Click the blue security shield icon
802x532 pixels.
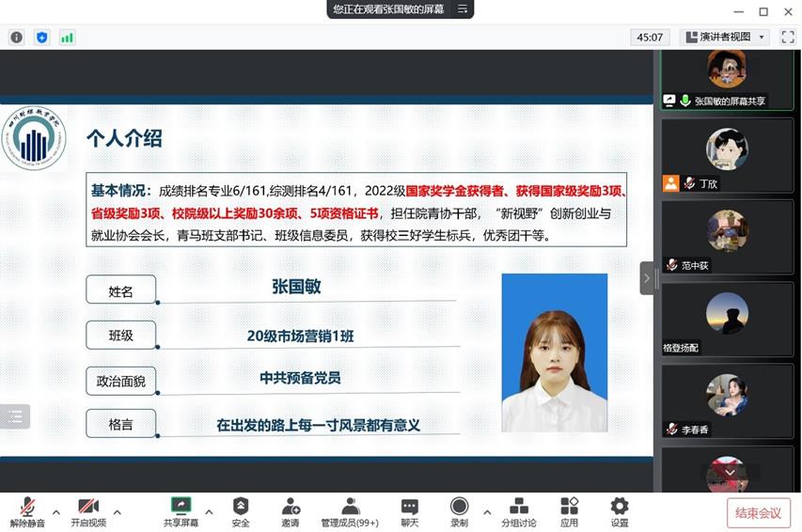41,38
